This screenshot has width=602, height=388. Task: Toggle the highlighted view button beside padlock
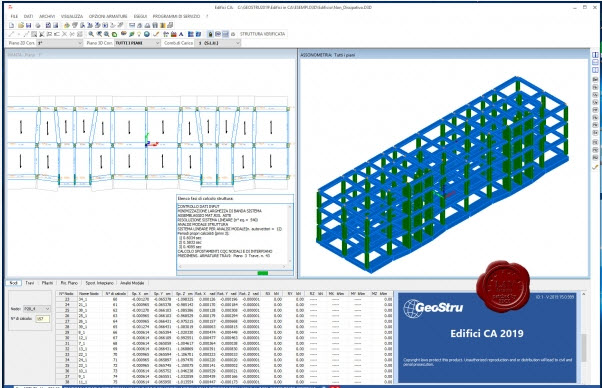click(x=225, y=34)
